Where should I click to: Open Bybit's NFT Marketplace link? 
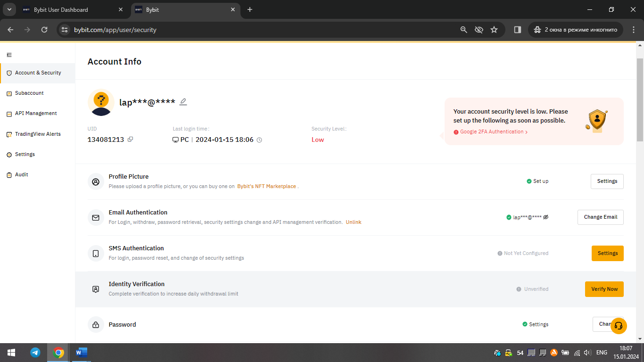point(267,187)
